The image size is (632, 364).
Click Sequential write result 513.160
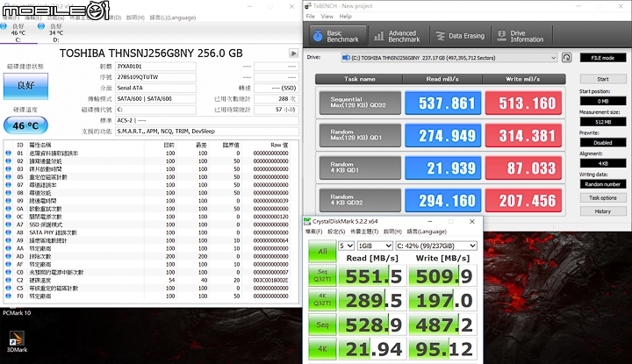[523, 103]
